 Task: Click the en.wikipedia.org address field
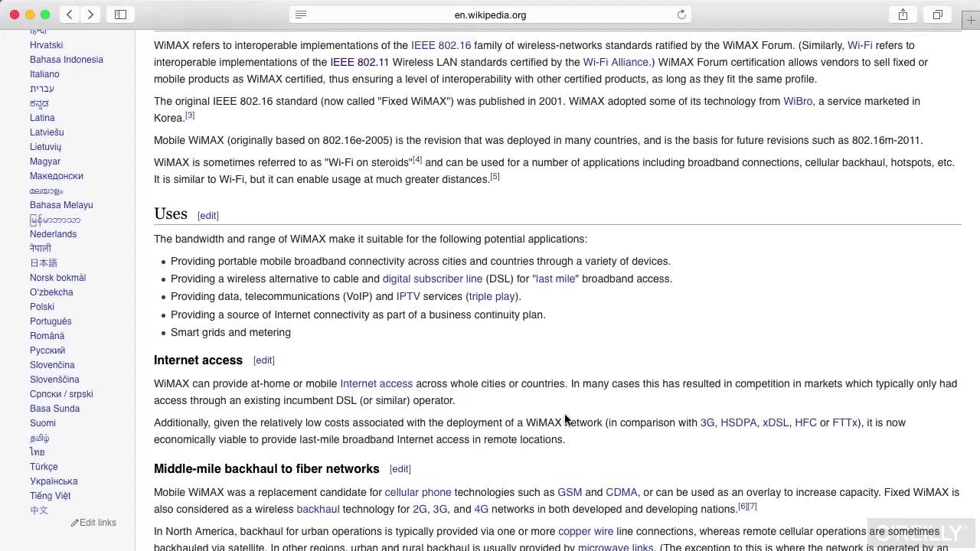(490, 15)
